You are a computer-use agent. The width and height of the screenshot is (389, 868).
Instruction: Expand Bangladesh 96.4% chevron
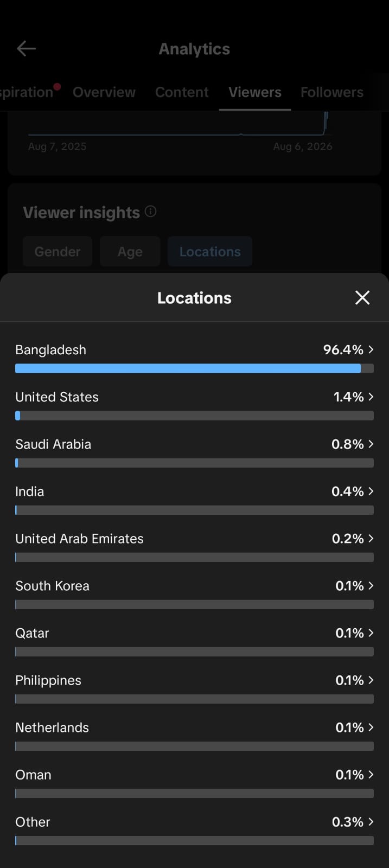[371, 349]
